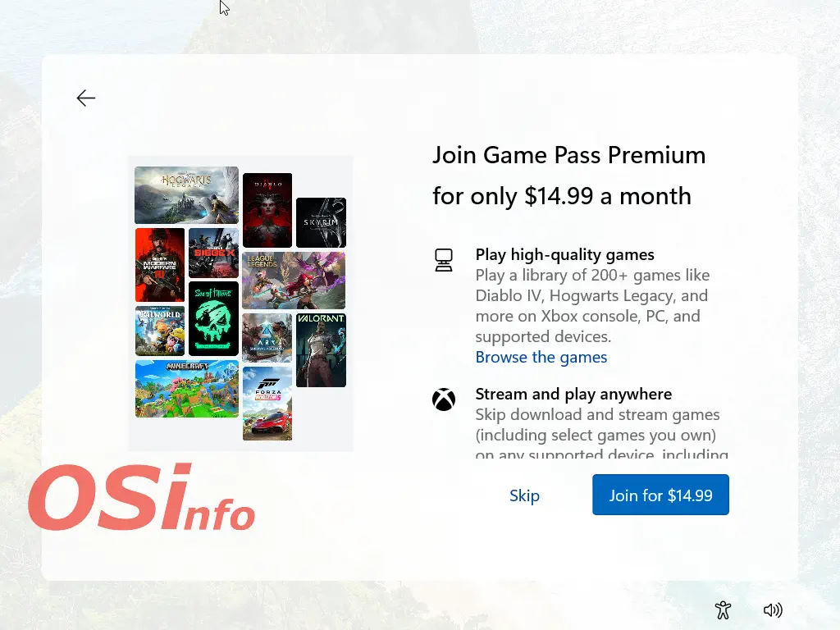The image size is (840, 630).
Task: Select the Diablo IV game cover
Action: 267,210
